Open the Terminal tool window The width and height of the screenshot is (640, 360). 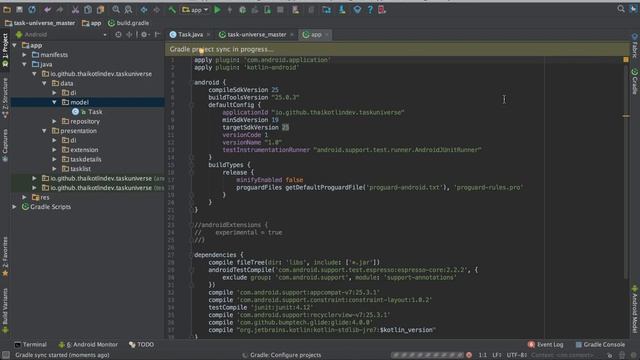[31, 345]
